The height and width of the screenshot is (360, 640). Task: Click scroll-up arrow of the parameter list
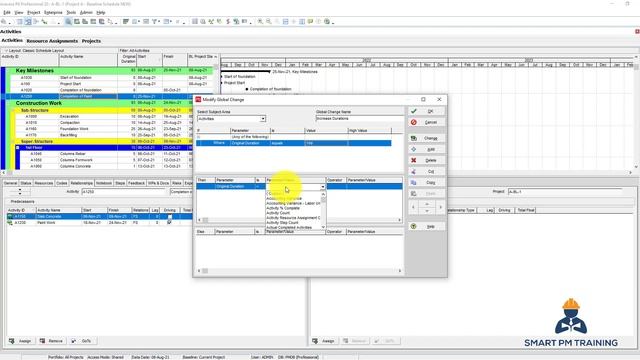323,194
